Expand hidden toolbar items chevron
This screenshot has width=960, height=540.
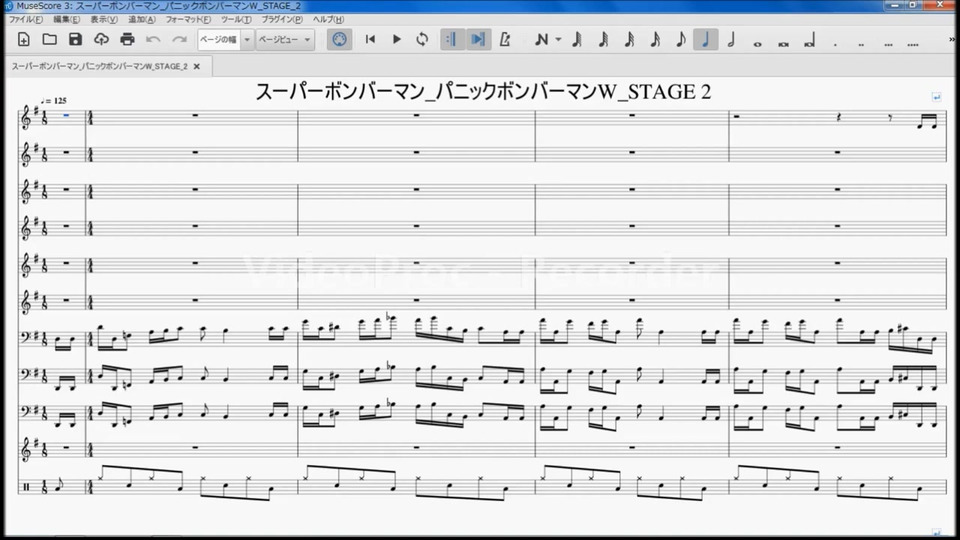click(952, 40)
